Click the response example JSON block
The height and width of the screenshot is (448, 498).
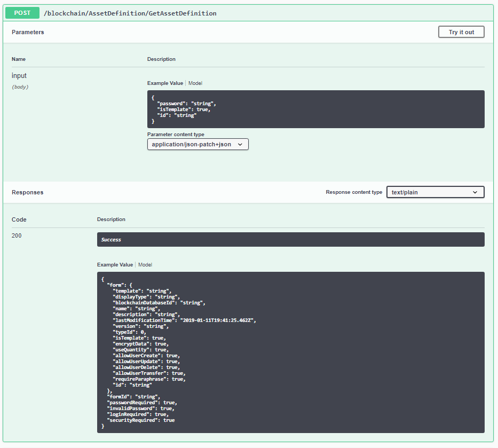click(290, 352)
